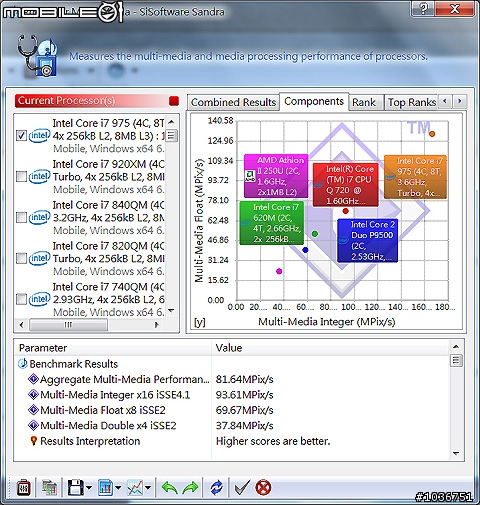
Task: Click the diamond icon for Multi-Media Float
Action: (33, 410)
